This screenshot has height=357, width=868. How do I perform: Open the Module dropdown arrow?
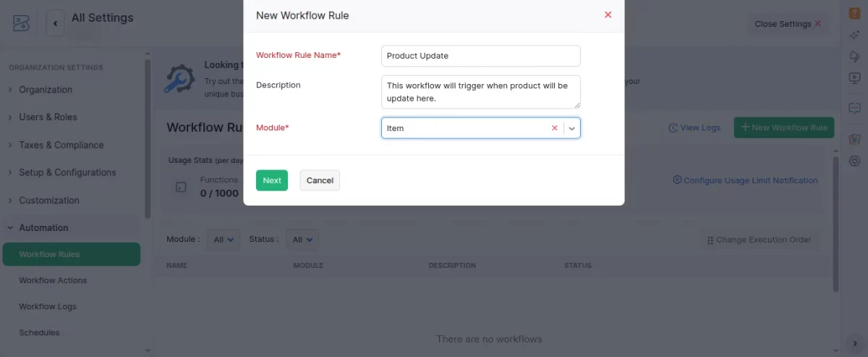(x=571, y=128)
